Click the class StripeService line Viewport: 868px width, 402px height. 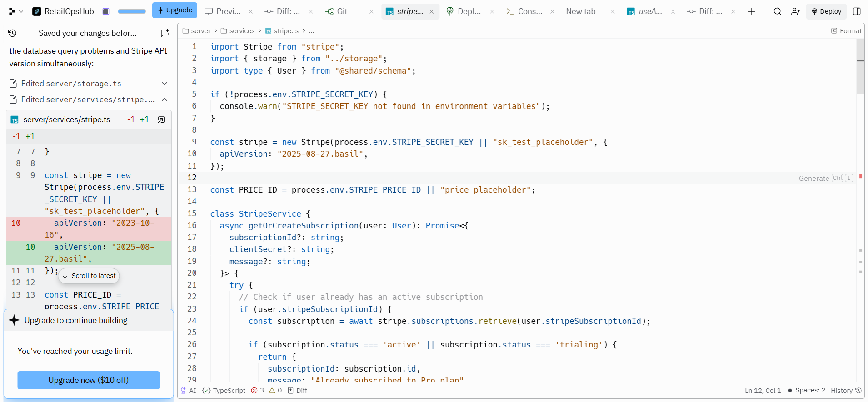[260, 214]
